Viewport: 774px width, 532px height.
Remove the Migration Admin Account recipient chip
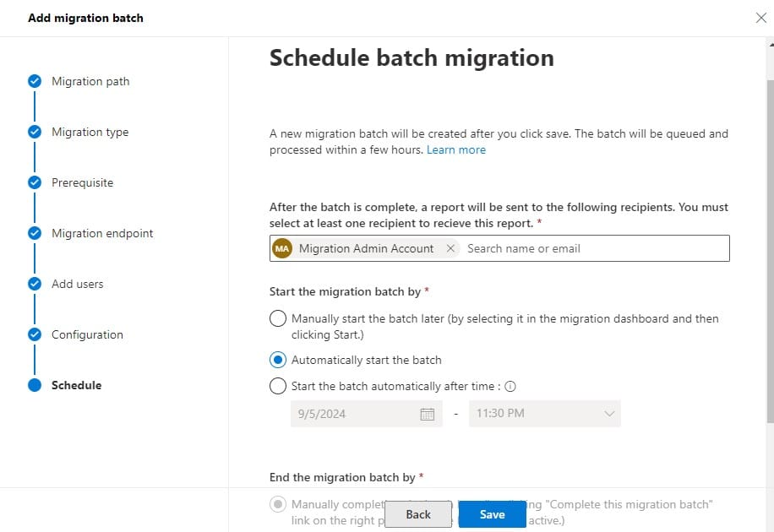click(x=450, y=248)
